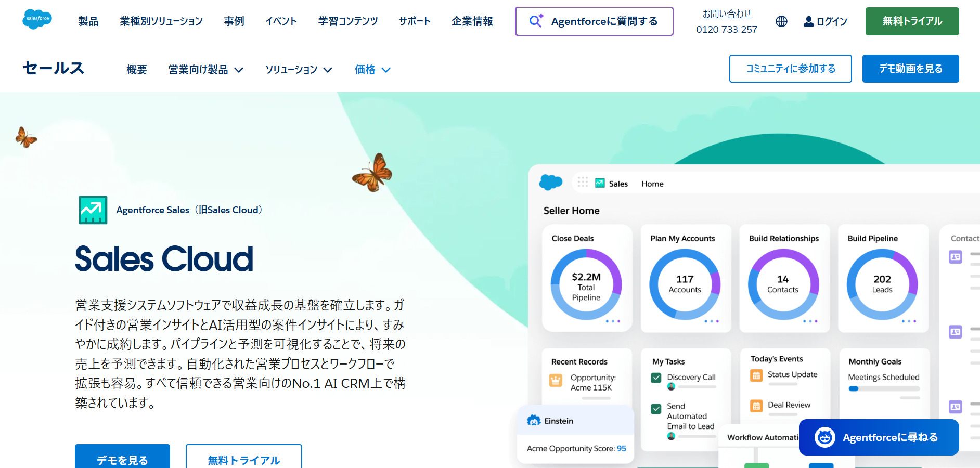The width and height of the screenshot is (980, 468).
Task: Expand the 価格 dropdown menu
Action: 371,69
